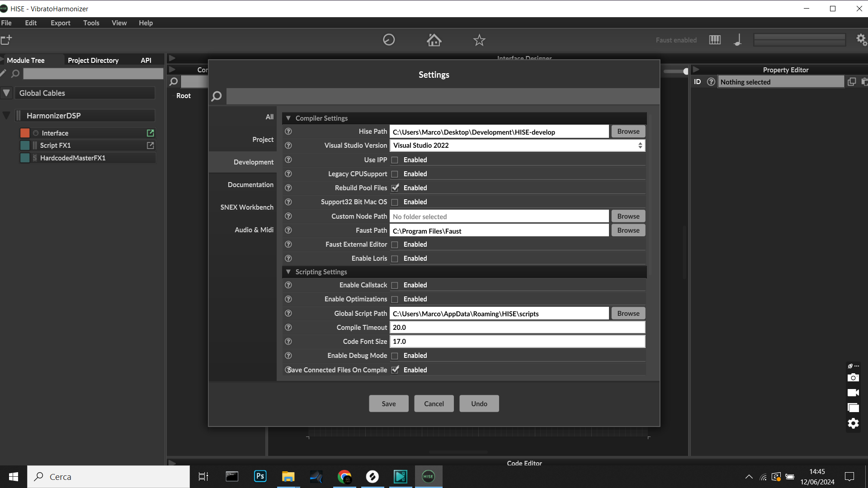The width and height of the screenshot is (868, 488).
Task: Click the camera screenshot icon on right edge
Action: (853, 378)
